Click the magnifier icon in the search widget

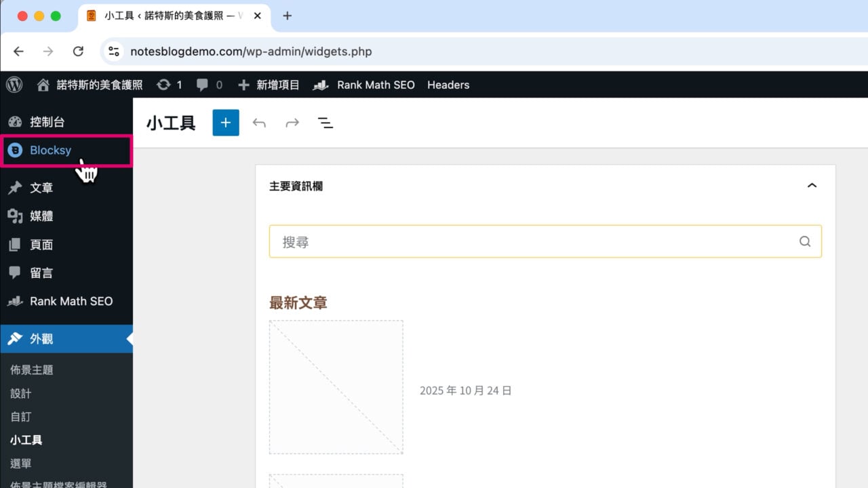(805, 241)
